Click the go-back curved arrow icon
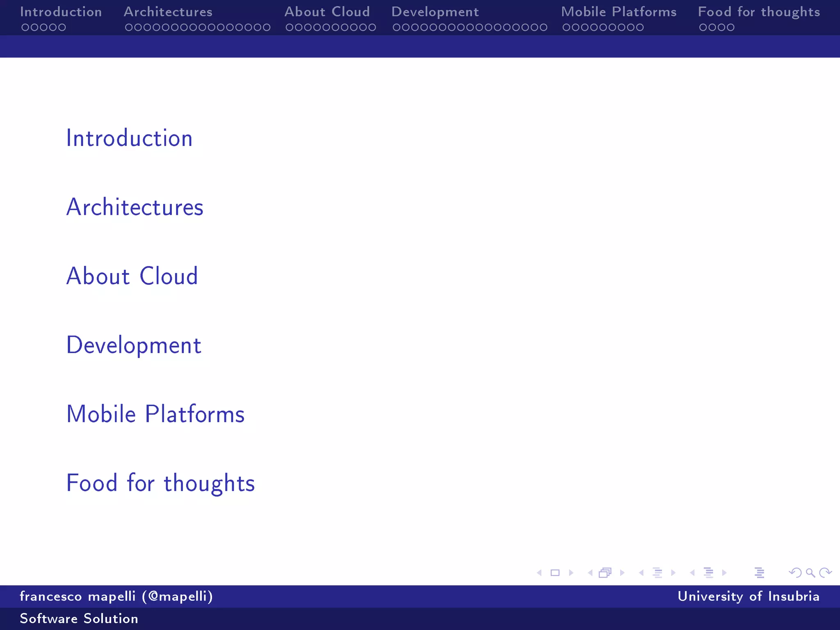The image size is (840, 630). click(795, 573)
